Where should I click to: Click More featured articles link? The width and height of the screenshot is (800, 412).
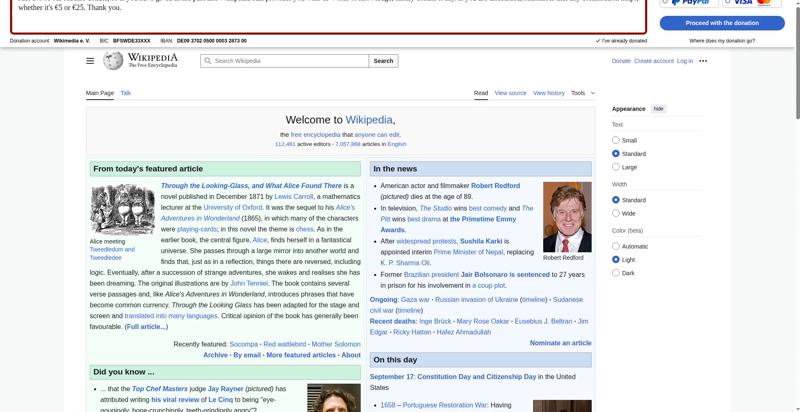tap(301, 355)
